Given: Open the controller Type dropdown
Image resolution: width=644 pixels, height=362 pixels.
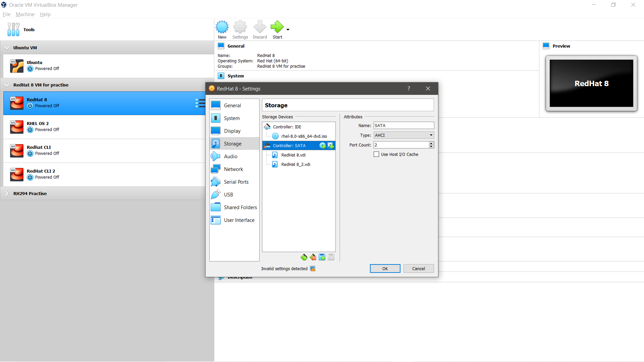Looking at the screenshot, I should coord(404,135).
